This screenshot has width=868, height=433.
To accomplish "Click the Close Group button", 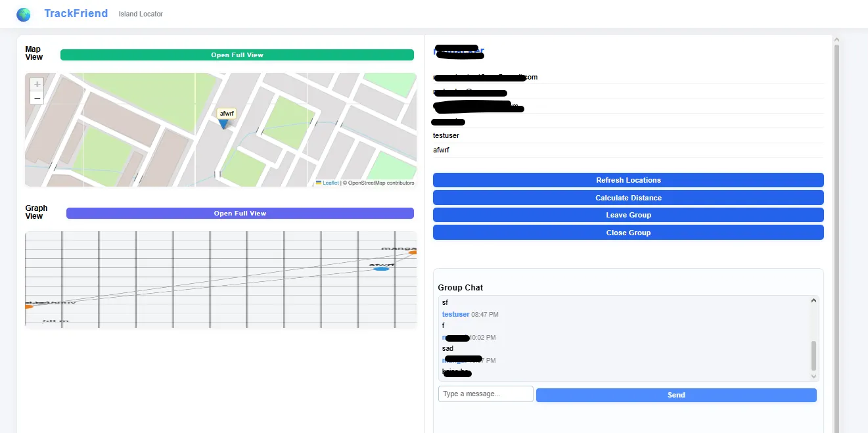I will coord(628,233).
